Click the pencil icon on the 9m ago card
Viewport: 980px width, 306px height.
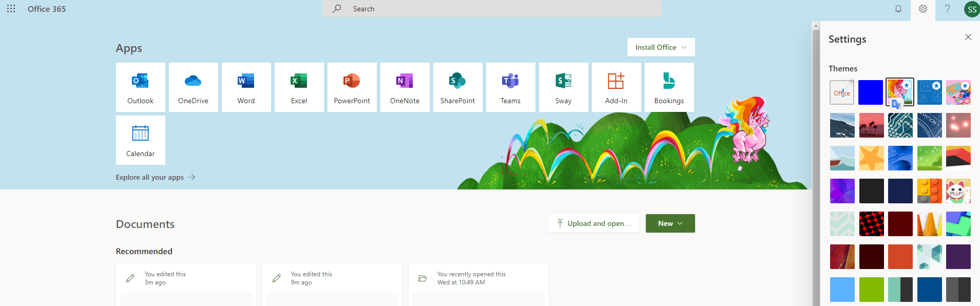click(x=277, y=278)
